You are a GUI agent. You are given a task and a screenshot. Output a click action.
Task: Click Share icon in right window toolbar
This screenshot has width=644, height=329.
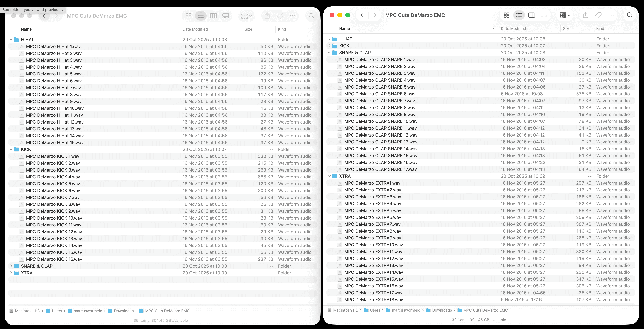tap(585, 15)
